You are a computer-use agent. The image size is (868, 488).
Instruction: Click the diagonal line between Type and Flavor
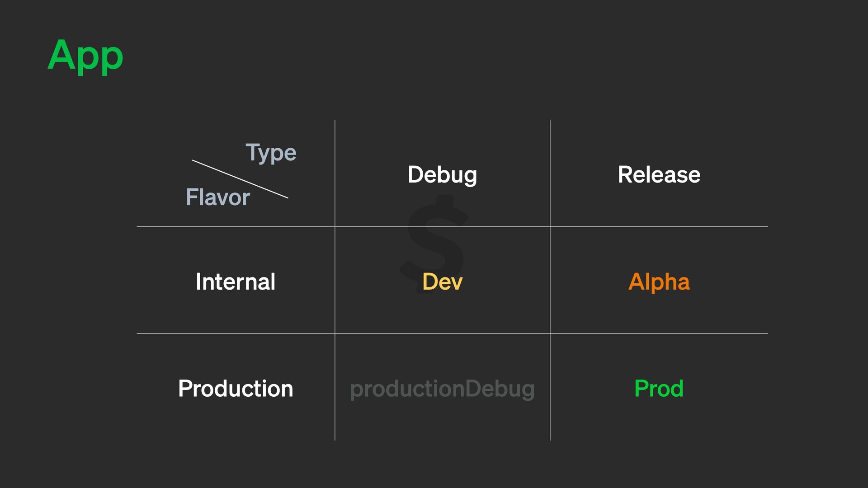pyautogui.click(x=240, y=179)
